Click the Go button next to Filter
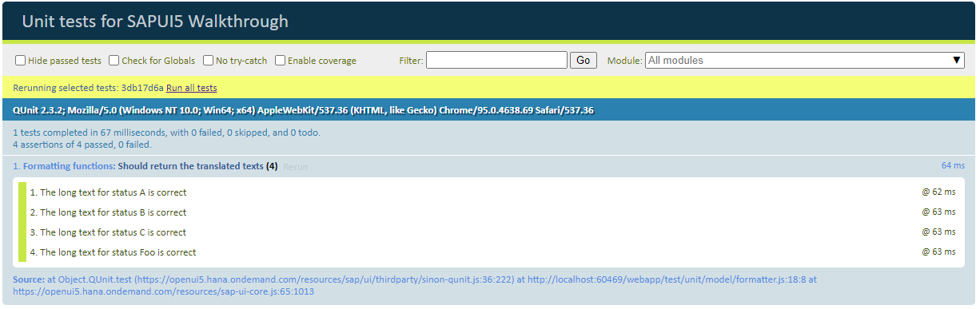Viewport: 980px width, 309px height. (x=584, y=60)
